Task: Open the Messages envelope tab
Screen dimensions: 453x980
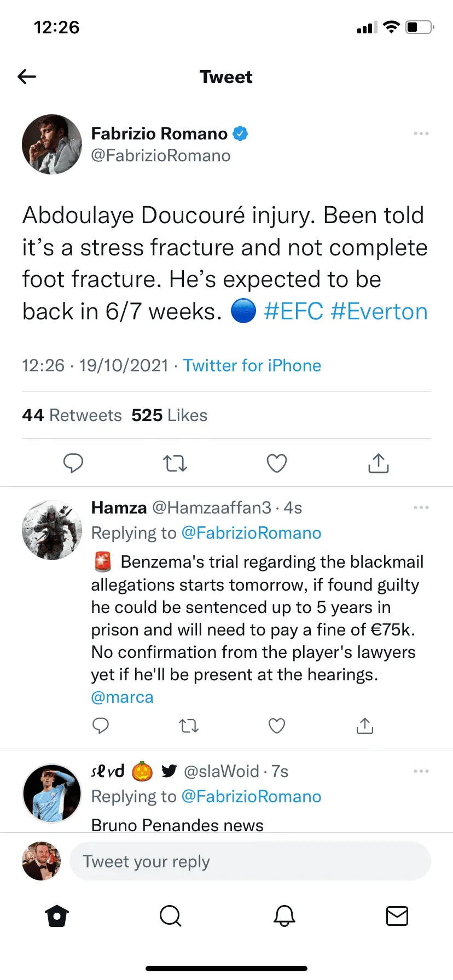Action: [x=397, y=915]
